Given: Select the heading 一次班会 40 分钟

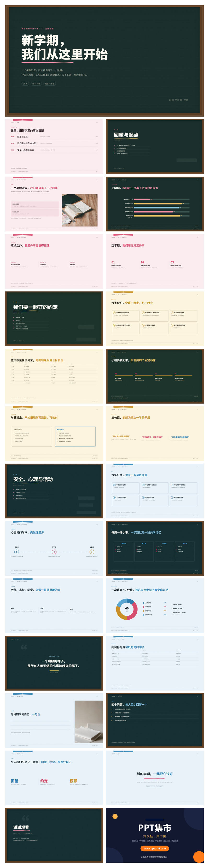Looking at the screenshot, I should 123,590.
